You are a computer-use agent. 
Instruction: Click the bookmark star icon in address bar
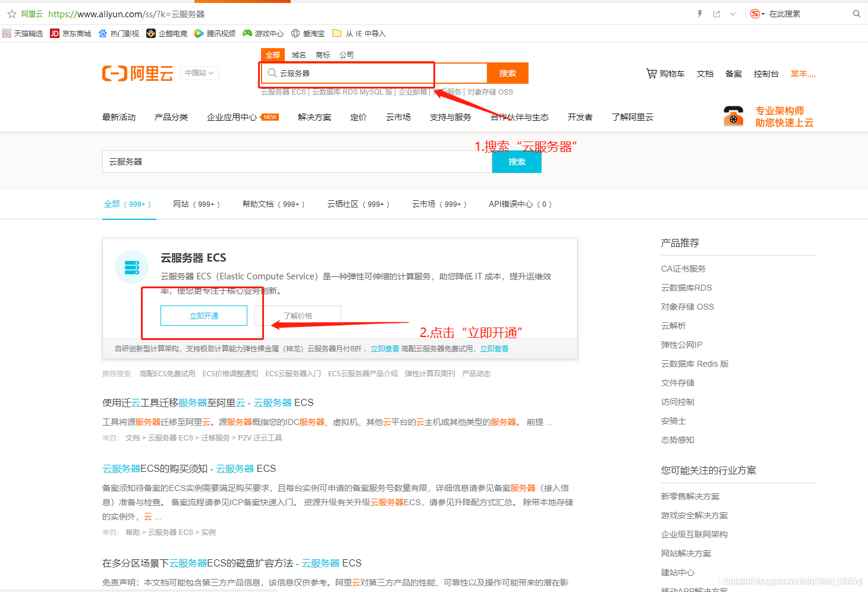click(11, 14)
